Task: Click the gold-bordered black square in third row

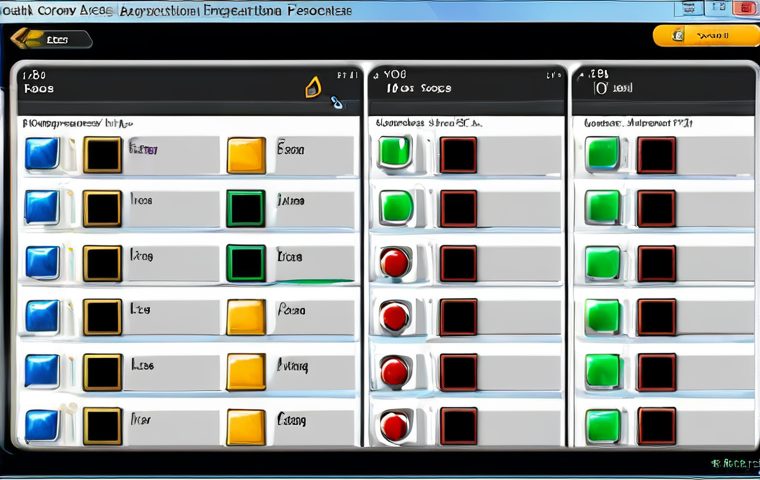Action: tap(102, 263)
